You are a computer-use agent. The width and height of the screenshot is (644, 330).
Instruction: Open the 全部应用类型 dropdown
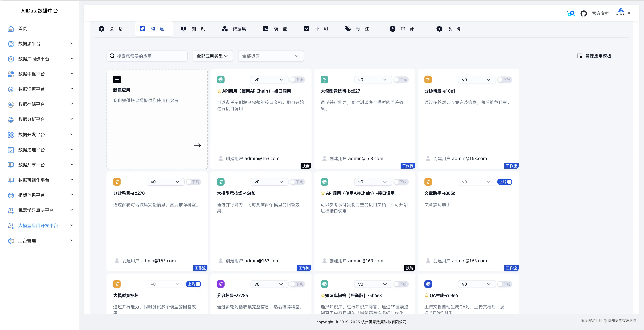point(212,56)
